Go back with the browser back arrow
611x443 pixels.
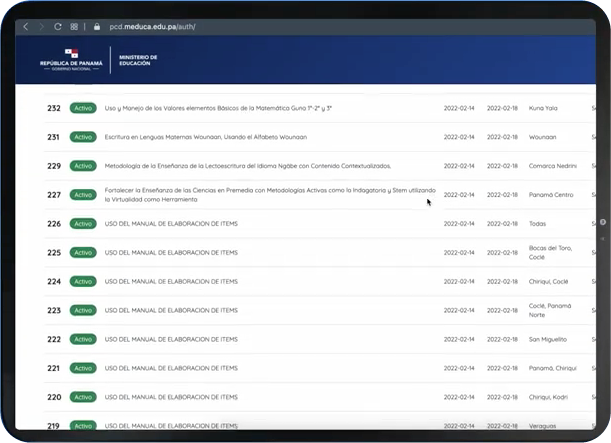tap(26, 26)
